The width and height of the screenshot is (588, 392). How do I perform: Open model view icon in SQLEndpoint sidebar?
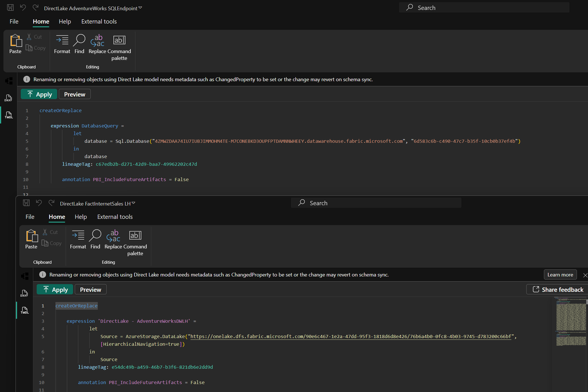coord(8,81)
